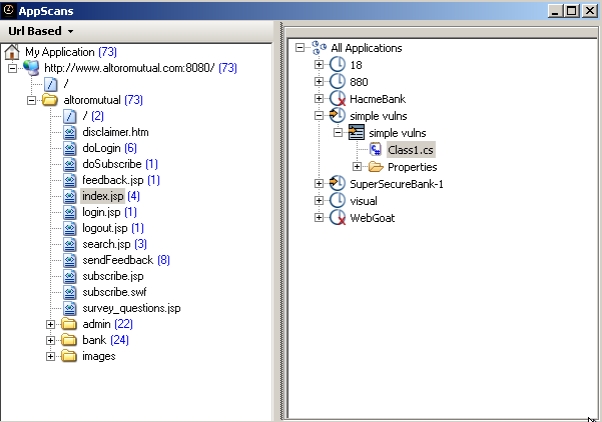
Task: Expand application 18
Action: (x=319, y=65)
